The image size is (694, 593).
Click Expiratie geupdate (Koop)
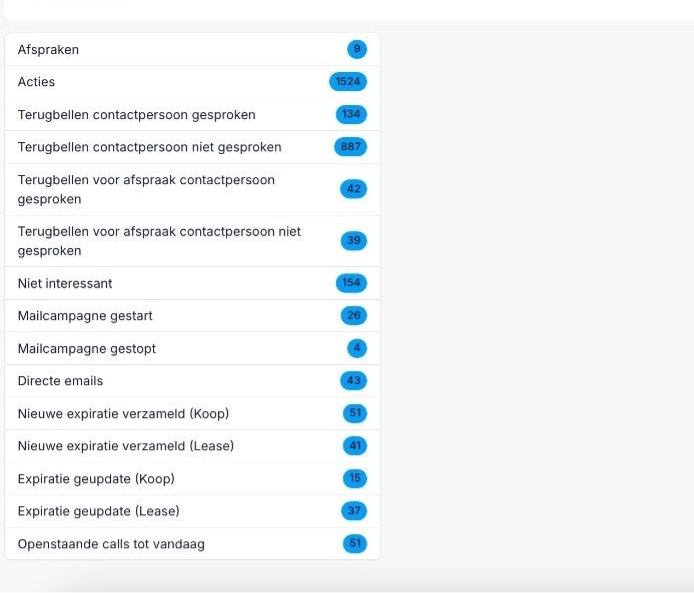[96, 479]
